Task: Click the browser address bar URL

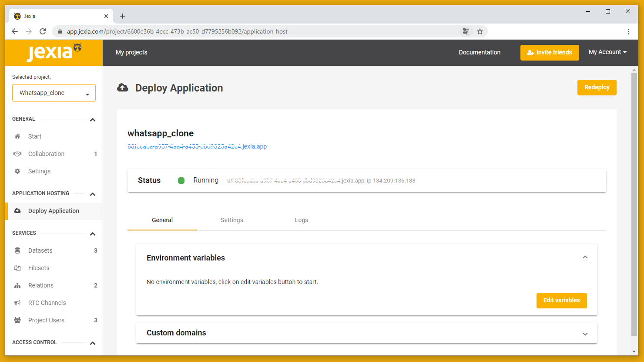Action: point(177,31)
